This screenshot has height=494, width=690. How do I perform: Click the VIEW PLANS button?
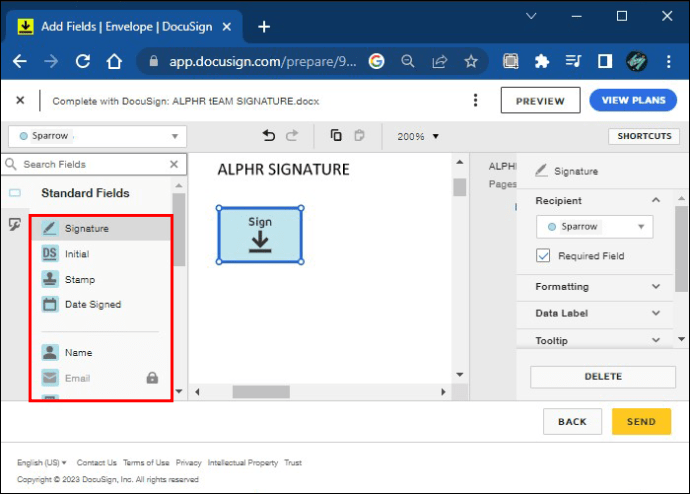(x=633, y=100)
